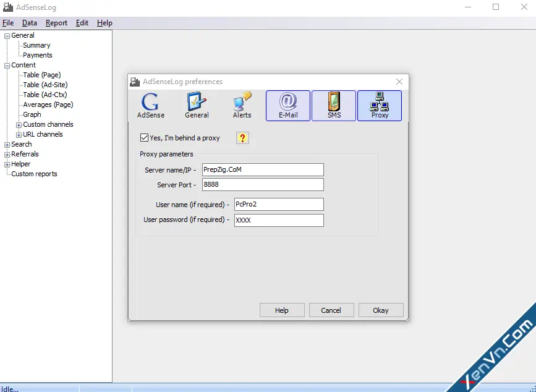Viewport: 536px width, 392px height.
Task: Minimize the AdSenseLog main window
Action: click(x=468, y=7)
